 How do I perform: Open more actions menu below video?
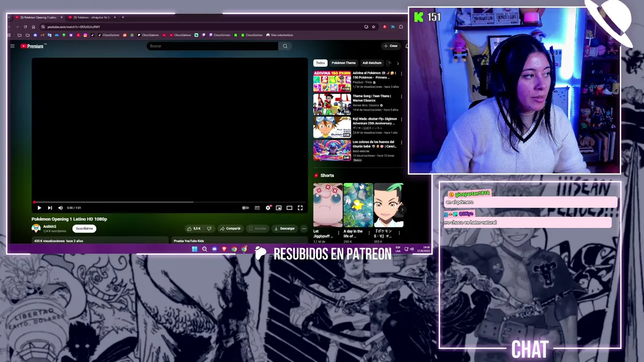click(x=303, y=228)
